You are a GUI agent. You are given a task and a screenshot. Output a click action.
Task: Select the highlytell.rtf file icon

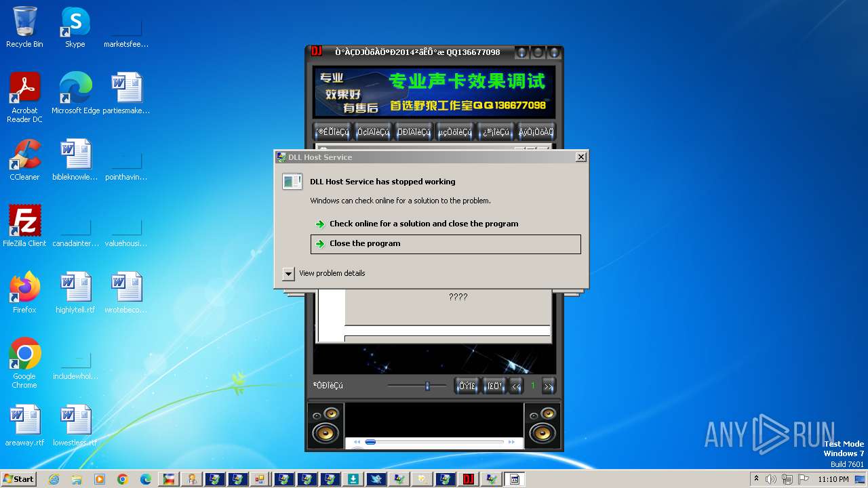75,293
